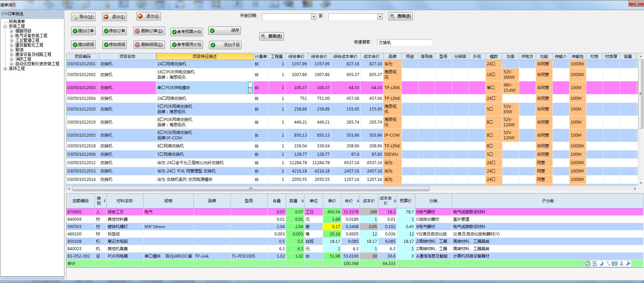Click 华为 24口全千兆三层核心光纤交换机 description cell
Screen dimensions: 644x283
[205, 163]
